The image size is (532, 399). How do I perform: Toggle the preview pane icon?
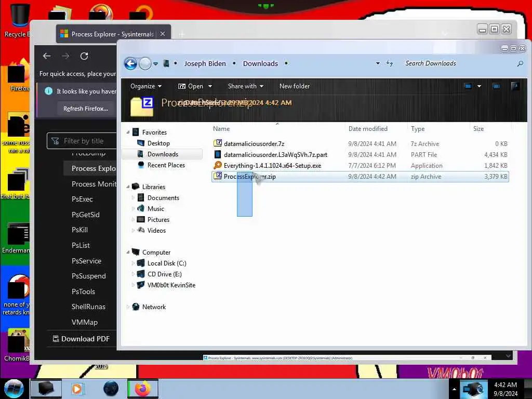tap(496, 86)
